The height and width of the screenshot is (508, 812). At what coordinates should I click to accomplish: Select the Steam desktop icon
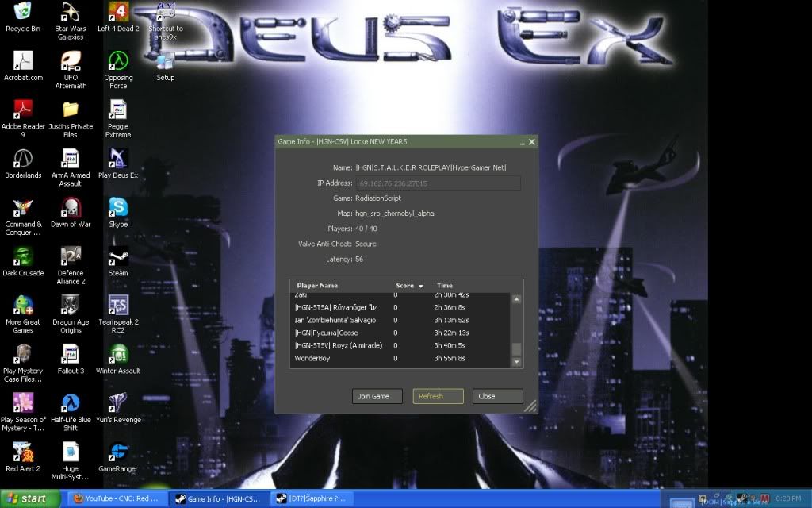point(118,261)
